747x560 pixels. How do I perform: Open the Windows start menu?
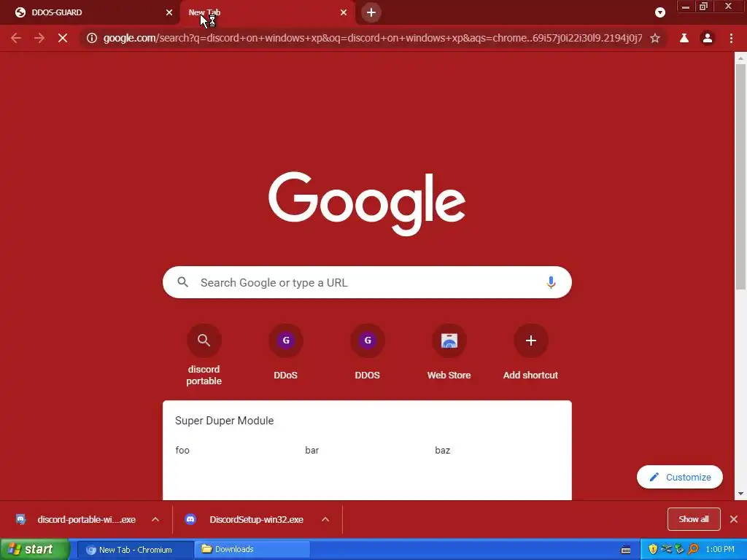tap(34, 550)
